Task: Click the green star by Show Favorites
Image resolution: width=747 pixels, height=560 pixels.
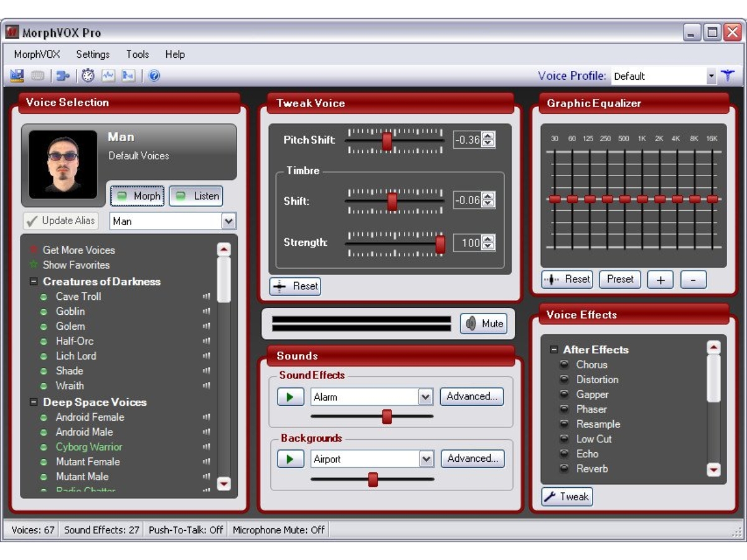Action: (x=34, y=265)
